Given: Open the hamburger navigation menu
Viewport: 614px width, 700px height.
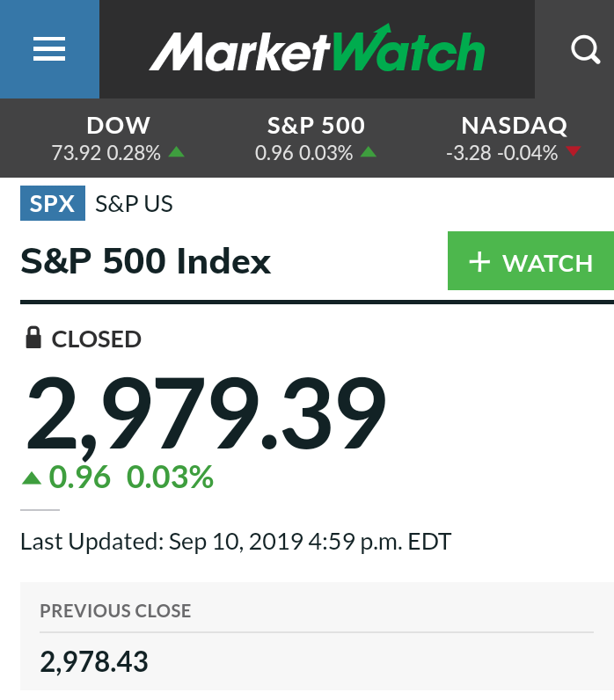Looking at the screenshot, I should tap(49, 49).
